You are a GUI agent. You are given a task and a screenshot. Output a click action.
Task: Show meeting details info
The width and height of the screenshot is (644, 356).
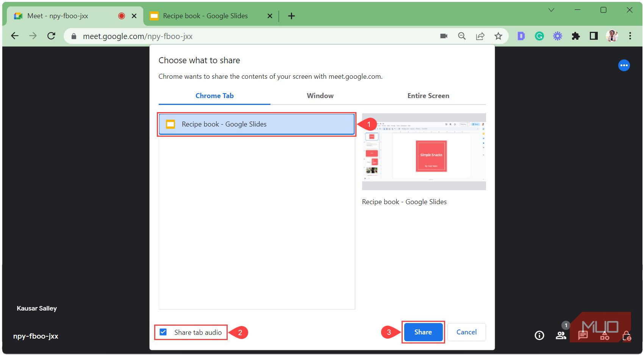[x=539, y=335]
